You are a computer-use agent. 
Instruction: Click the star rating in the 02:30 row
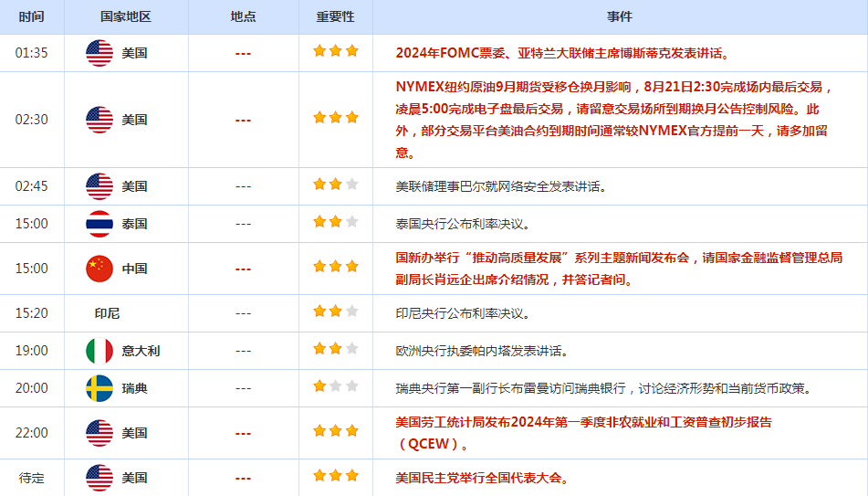336,118
